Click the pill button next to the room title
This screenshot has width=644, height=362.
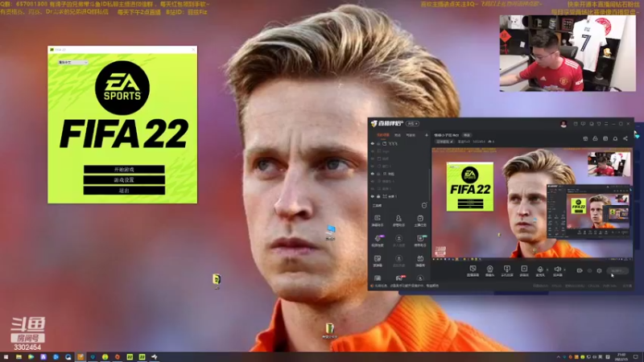[x=467, y=135]
